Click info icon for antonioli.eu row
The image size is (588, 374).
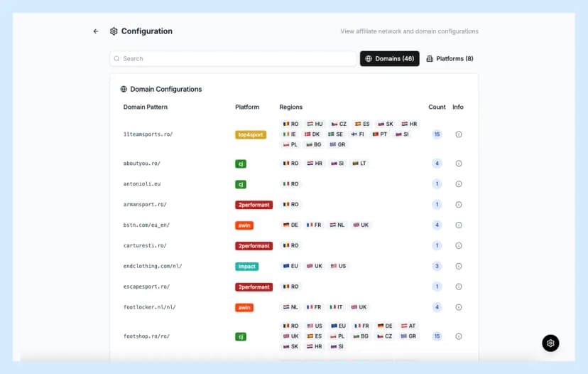459,184
